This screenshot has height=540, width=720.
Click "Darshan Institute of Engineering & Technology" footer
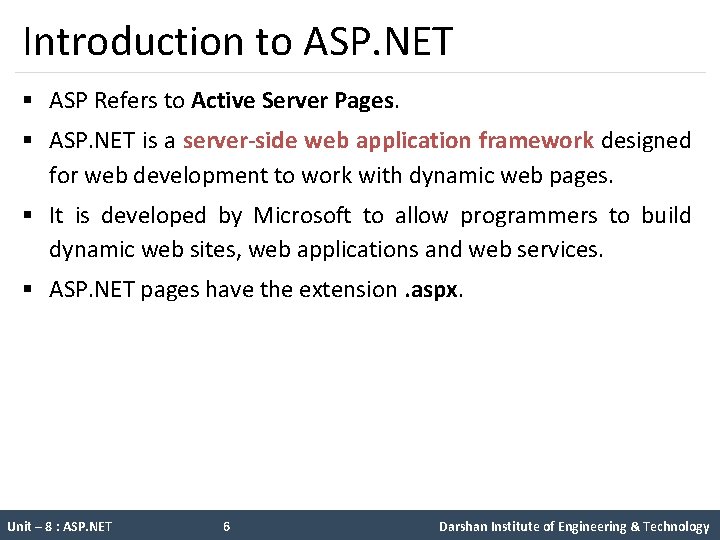click(574, 527)
